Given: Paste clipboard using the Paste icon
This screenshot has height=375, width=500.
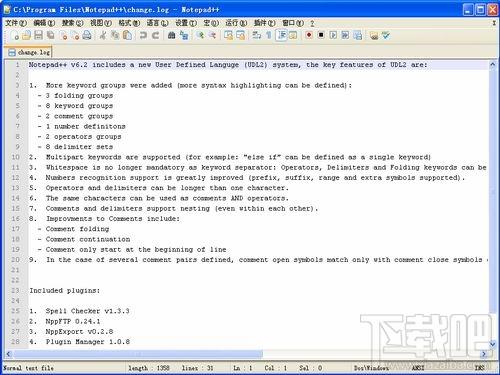Looking at the screenshot, I should coord(127,35).
